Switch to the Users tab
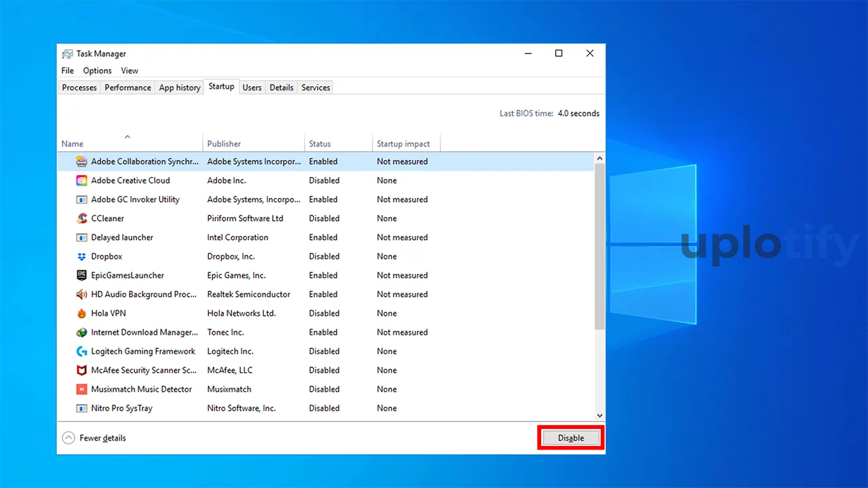868x488 pixels. (252, 87)
